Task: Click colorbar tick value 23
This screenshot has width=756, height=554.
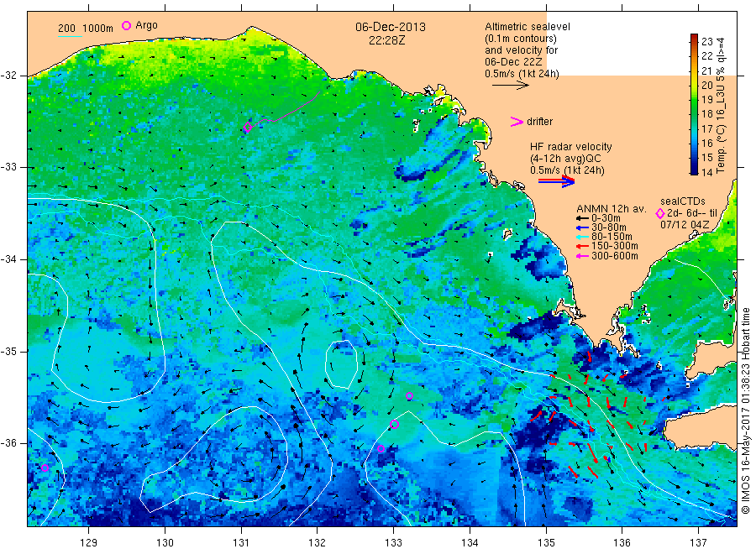Action: point(706,41)
